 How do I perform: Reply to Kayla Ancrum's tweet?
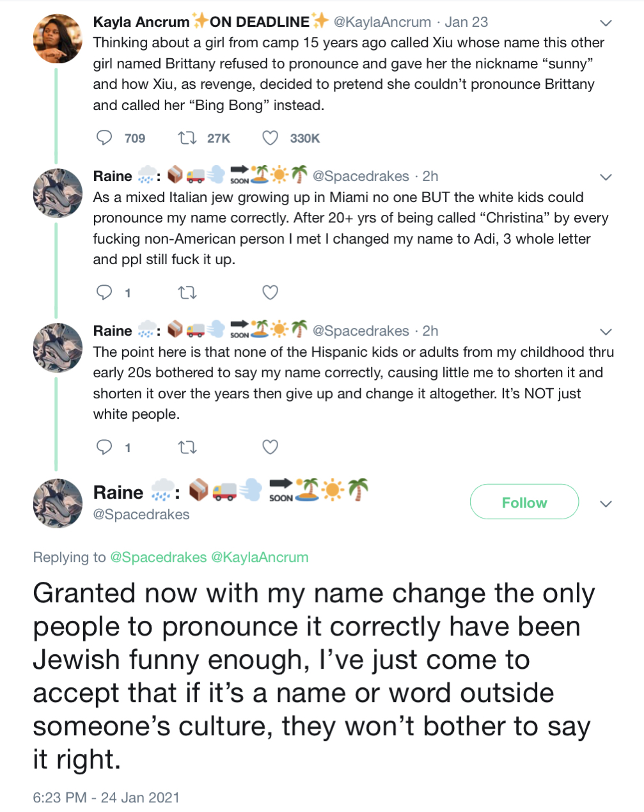pyautogui.click(x=104, y=137)
